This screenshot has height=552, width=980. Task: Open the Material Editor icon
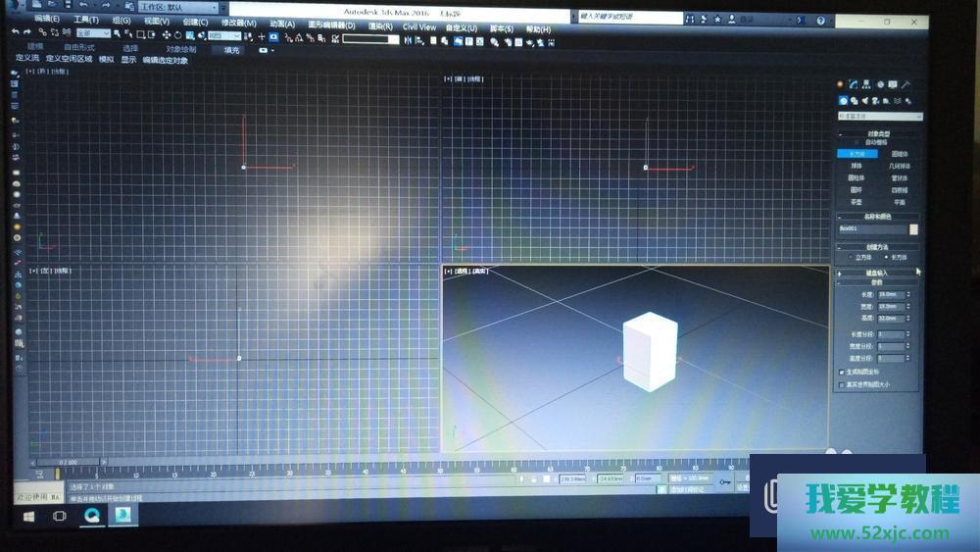coord(494,42)
